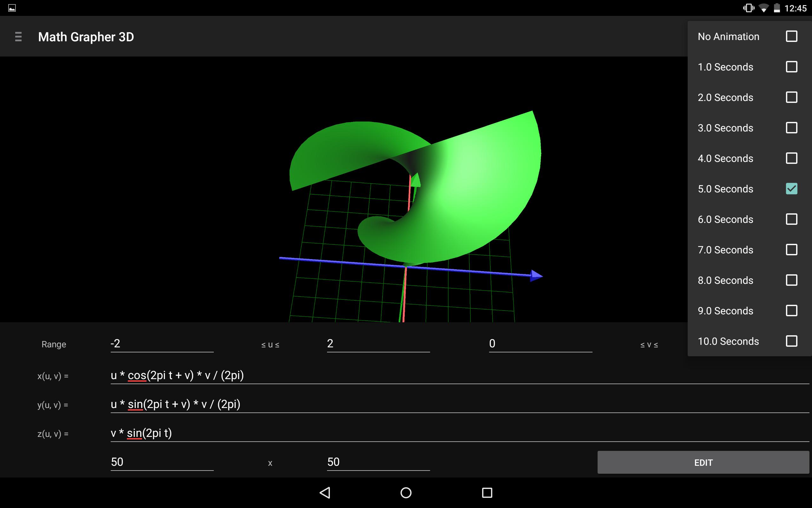
Task: Tap the blue axis arrowhead in the plot
Action: click(536, 276)
